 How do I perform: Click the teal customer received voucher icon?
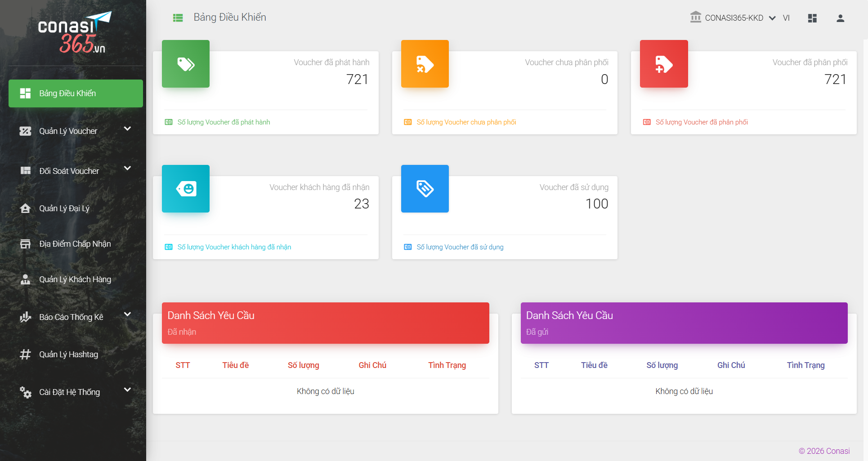(185, 189)
